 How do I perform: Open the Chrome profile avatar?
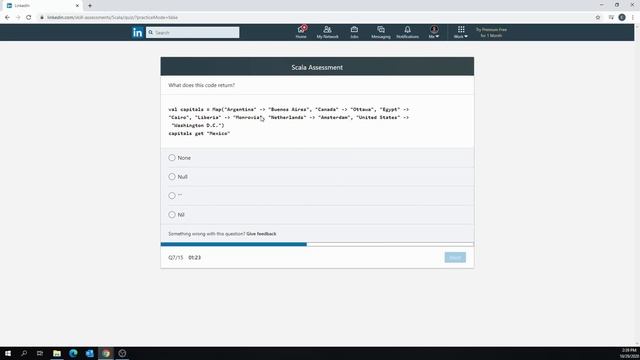(622, 18)
